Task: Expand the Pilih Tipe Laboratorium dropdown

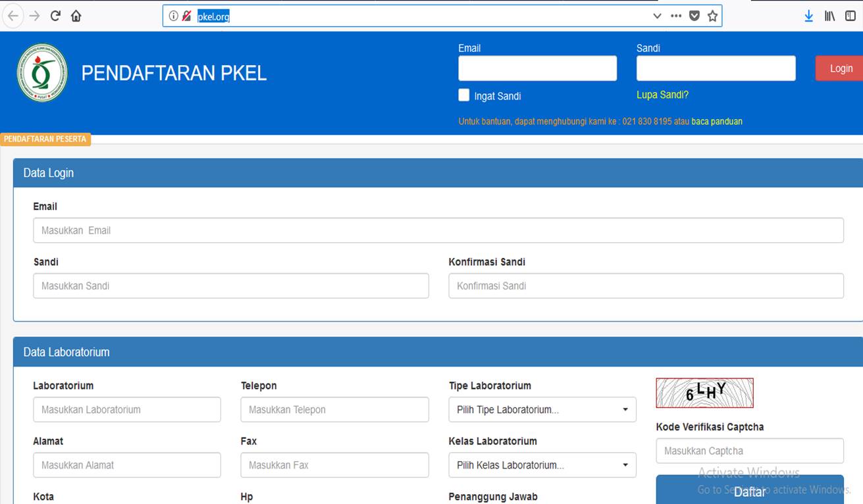Action: pos(542,410)
